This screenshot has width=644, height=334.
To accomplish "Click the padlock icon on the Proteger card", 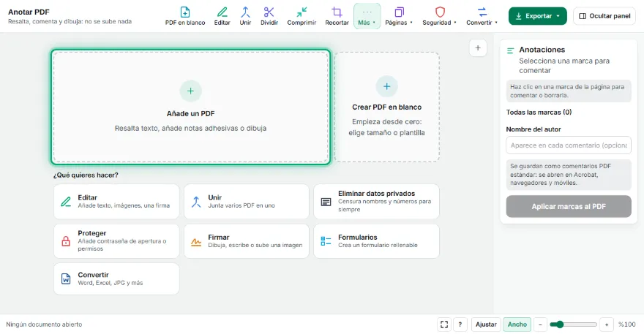I will (66, 241).
